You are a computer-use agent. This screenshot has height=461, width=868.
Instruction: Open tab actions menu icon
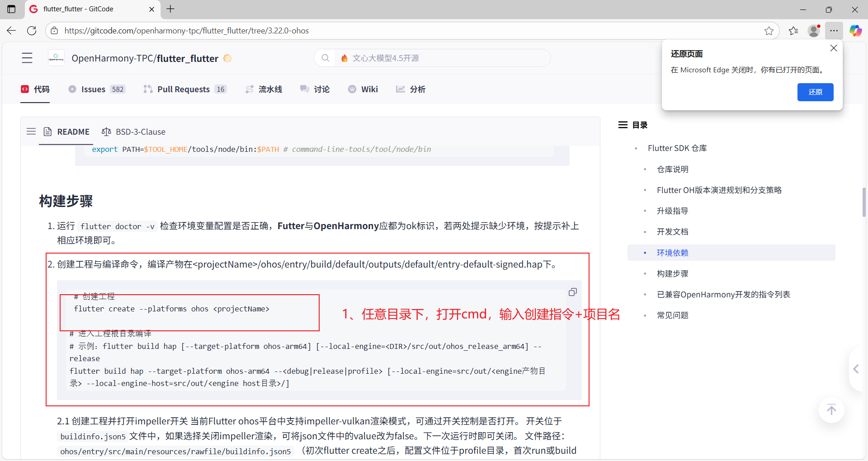pyautogui.click(x=11, y=9)
